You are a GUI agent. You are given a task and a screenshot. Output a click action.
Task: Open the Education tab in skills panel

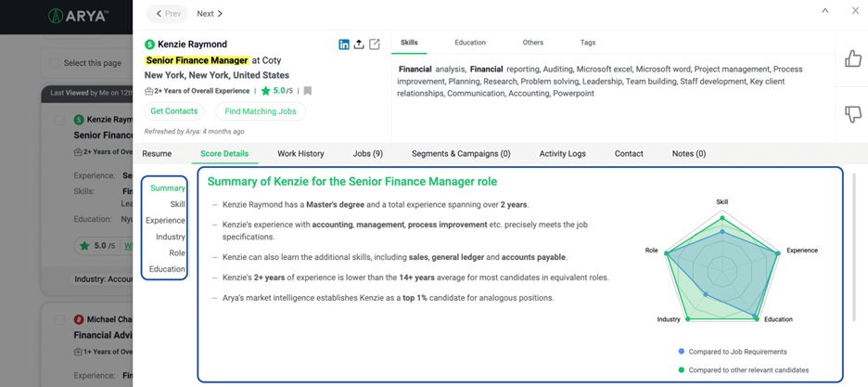coord(470,43)
